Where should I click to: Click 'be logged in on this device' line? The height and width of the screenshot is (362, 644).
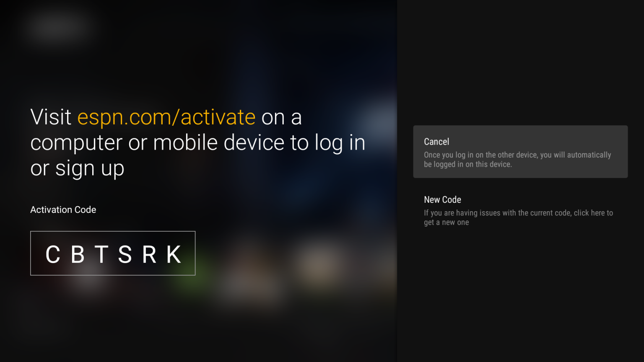coord(468,164)
